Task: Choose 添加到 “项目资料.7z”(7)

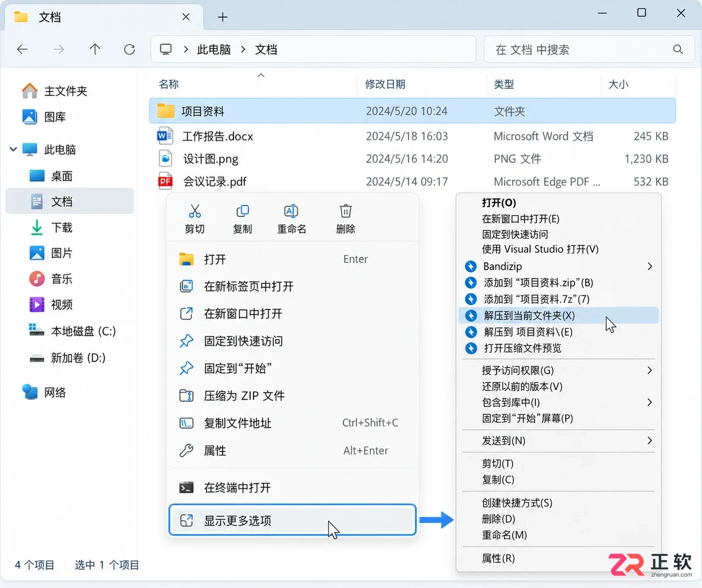Action: pos(559,299)
